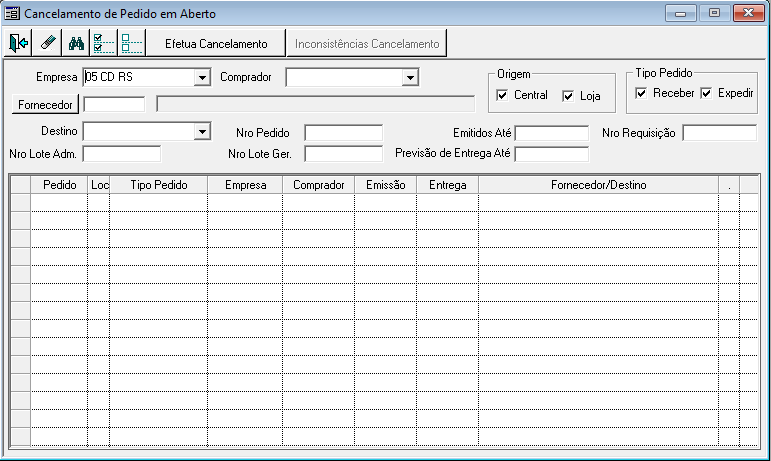Click the Pedido column header
Image resolution: width=771 pixels, height=461 pixels.
(x=59, y=185)
